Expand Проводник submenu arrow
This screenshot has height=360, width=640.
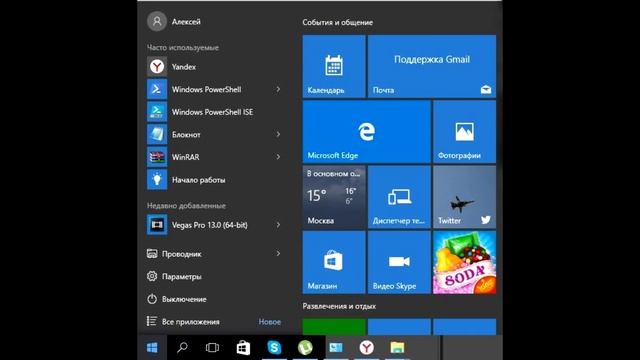278,254
